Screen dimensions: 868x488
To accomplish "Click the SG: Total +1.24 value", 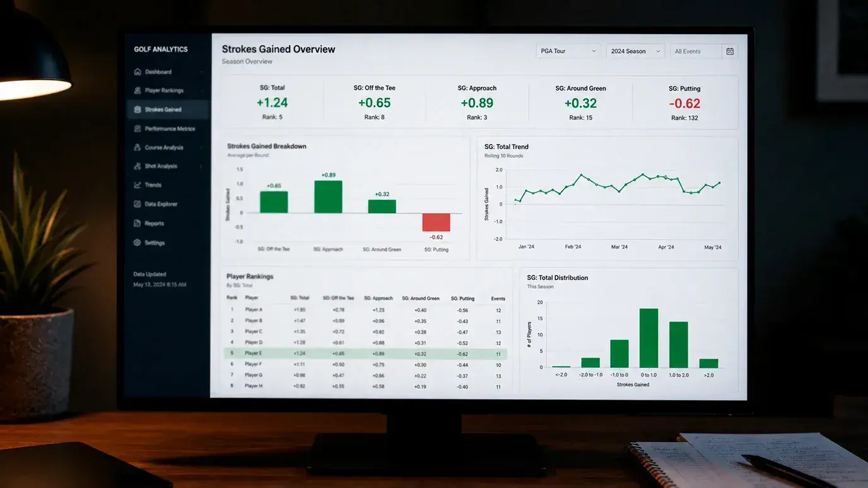I will (x=272, y=103).
